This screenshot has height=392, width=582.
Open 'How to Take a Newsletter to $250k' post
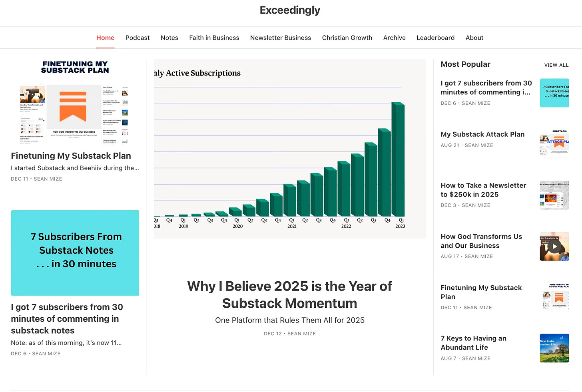click(x=483, y=190)
